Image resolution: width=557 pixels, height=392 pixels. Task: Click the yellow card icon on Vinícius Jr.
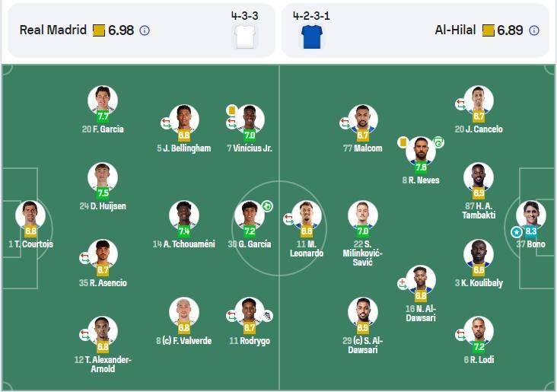(x=231, y=110)
